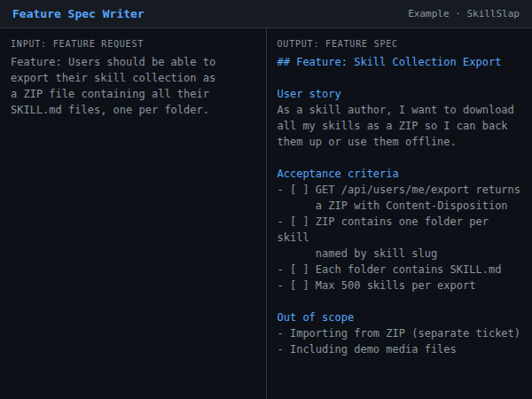Tick the Each folder contains SKILL.md checkbox
Viewport: 532px width, 399px height.
[296, 270]
